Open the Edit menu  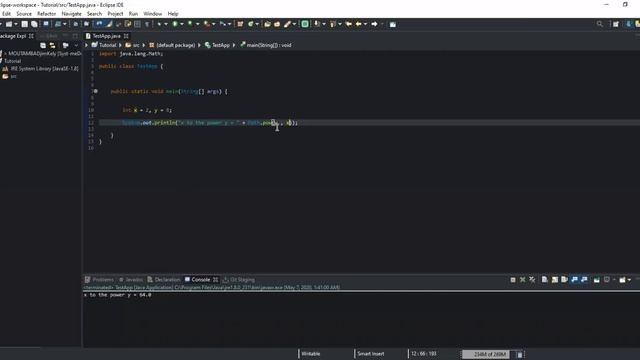click(x=6, y=13)
